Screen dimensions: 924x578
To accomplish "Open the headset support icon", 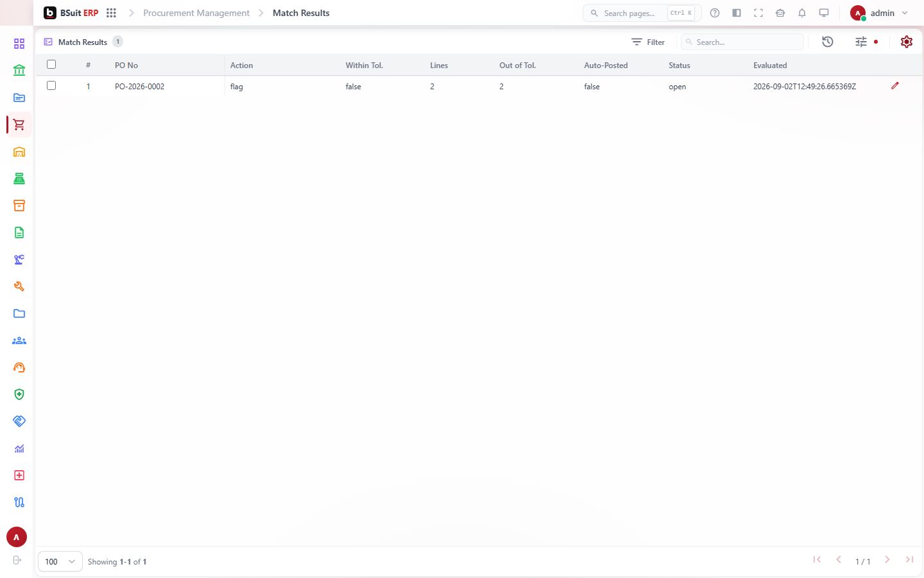I will click(19, 367).
